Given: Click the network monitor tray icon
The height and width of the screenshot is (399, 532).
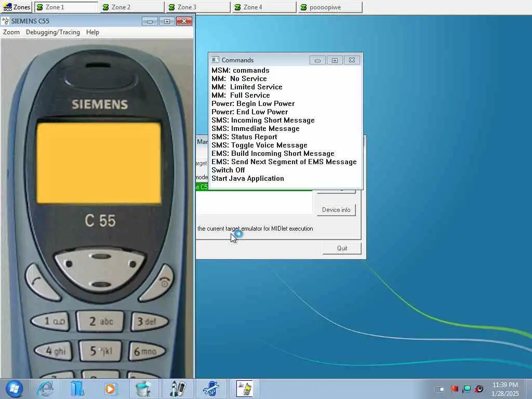Looking at the screenshot, I should (467, 389).
